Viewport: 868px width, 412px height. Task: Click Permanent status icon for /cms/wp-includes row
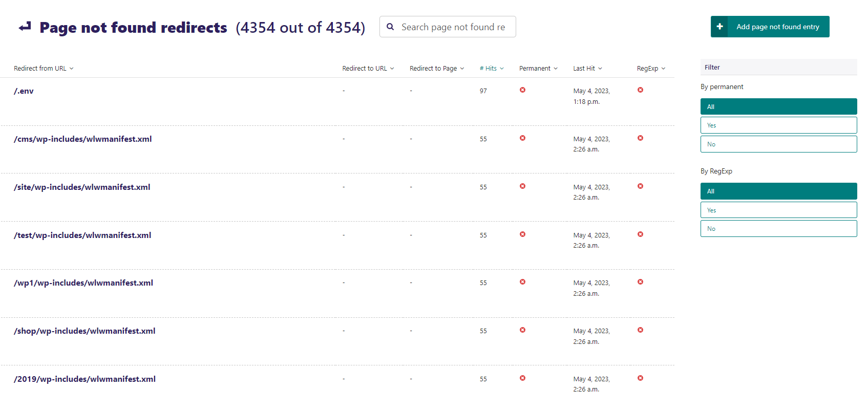(x=522, y=138)
